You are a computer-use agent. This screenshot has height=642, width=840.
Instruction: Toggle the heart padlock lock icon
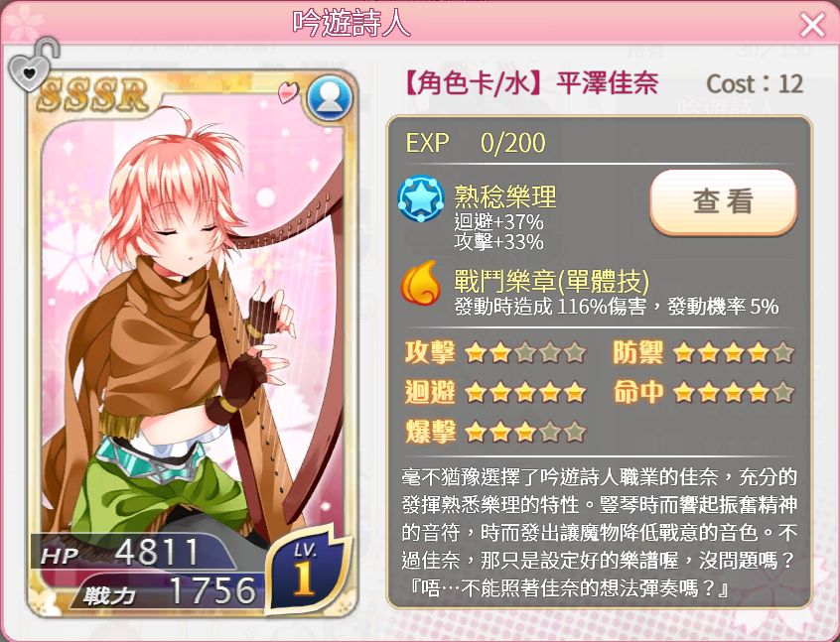tap(33, 64)
